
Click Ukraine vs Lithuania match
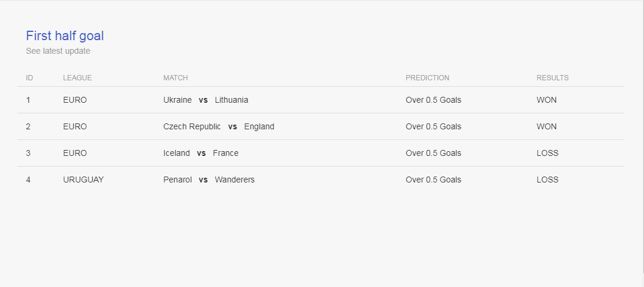point(206,100)
